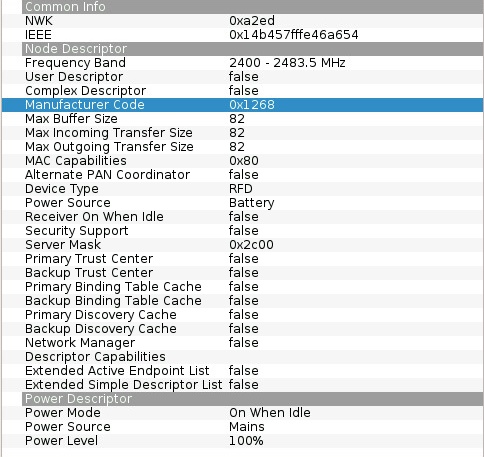Click the Primary Trust Center row
Image resolution: width=484 pixels, height=457 pixels.
click(x=243, y=259)
